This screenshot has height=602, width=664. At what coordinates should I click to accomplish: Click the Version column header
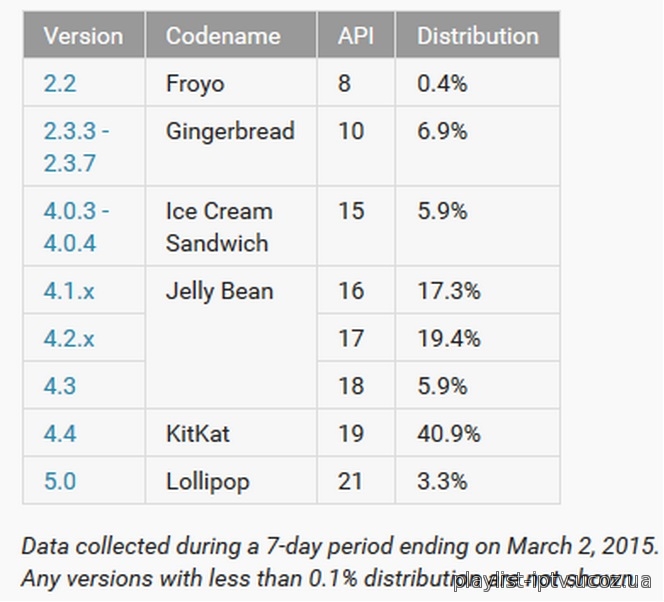point(84,35)
